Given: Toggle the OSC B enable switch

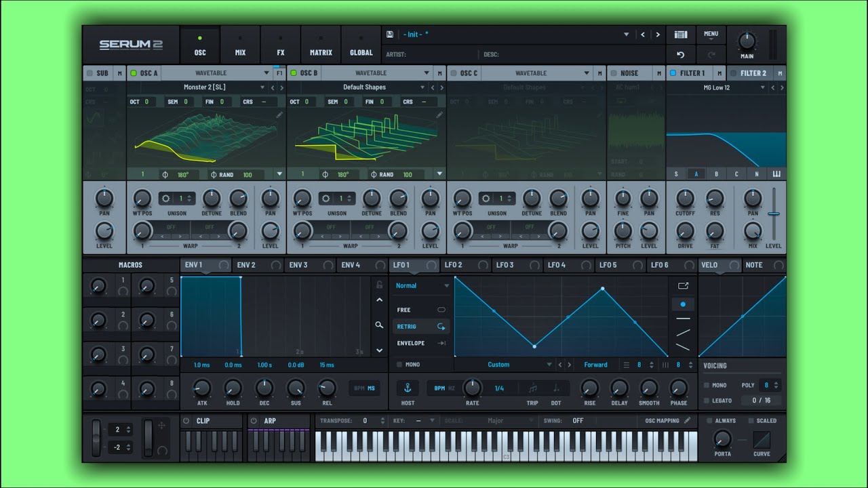Looking at the screenshot, I should coord(294,73).
